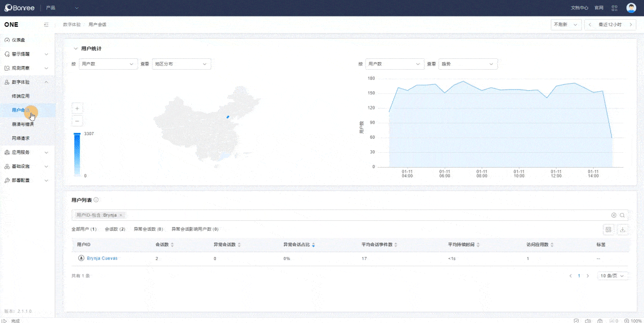
Task: Click the 文档中心 link in header
Action: pyautogui.click(x=579, y=8)
